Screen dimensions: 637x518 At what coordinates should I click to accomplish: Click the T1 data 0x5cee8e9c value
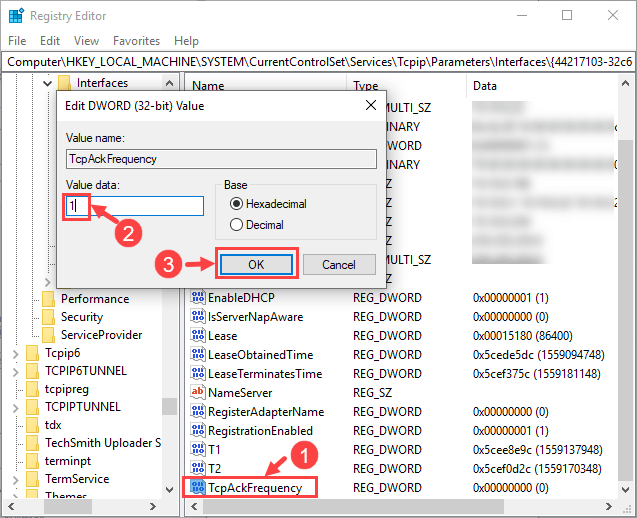coord(537,449)
